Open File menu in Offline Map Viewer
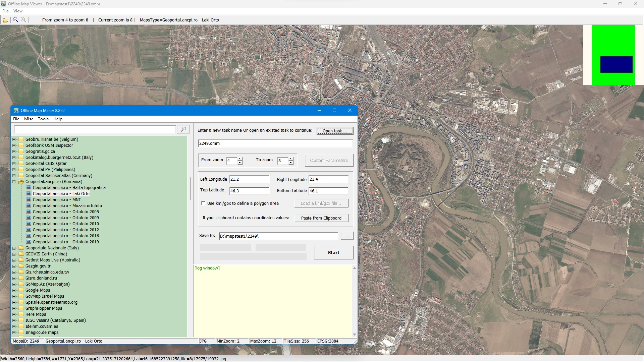Image resolution: width=644 pixels, height=362 pixels. click(x=5, y=11)
